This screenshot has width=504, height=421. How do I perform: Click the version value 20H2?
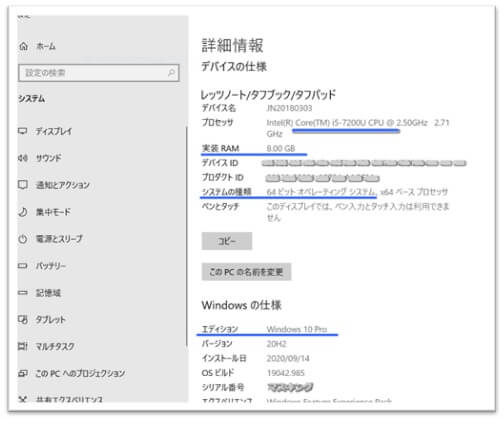[x=276, y=344]
